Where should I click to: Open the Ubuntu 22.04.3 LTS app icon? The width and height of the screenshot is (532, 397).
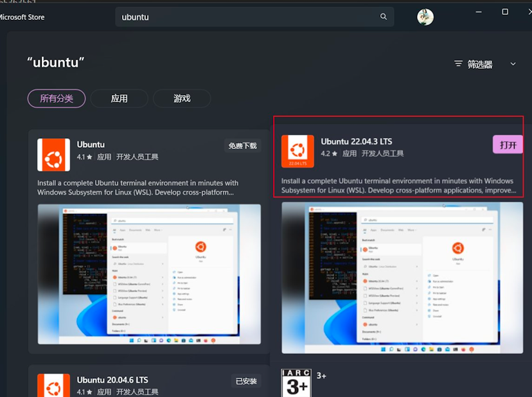tap(298, 152)
